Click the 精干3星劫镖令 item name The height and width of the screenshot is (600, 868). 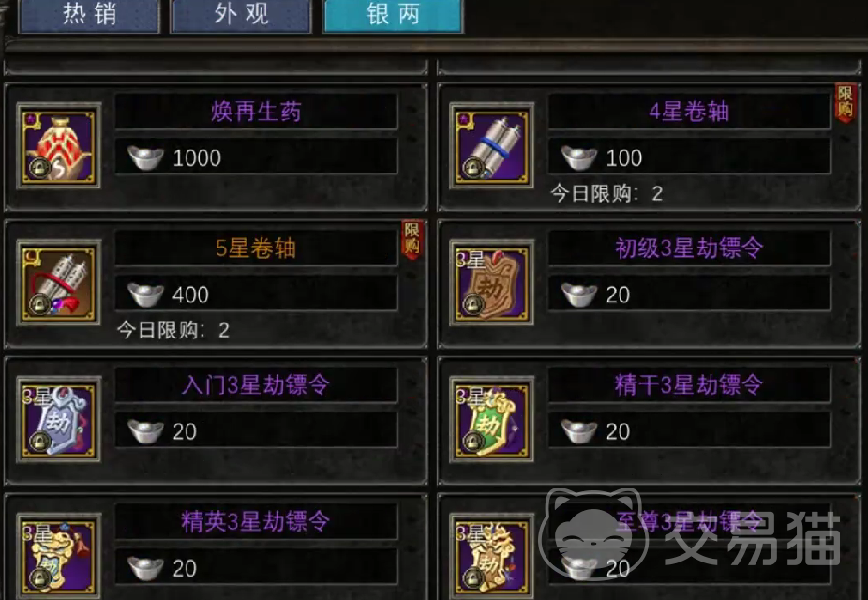(689, 384)
